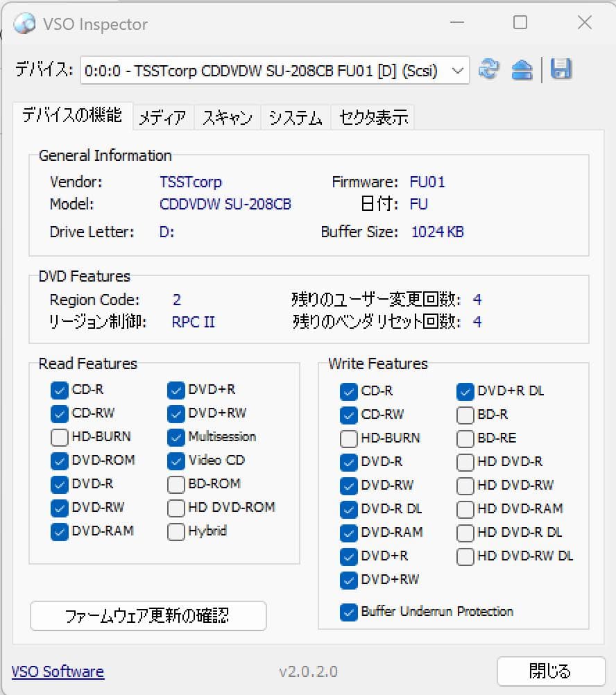Open the セクタ表示 tab
The image size is (616, 695).
pyautogui.click(x=373, y=117)
